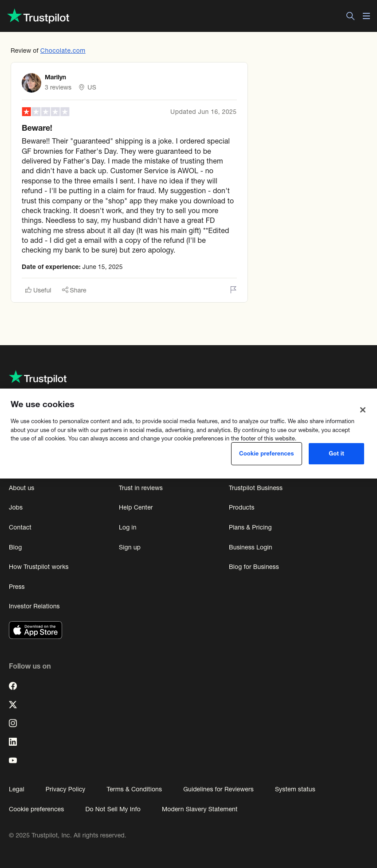The height and width of the screenshot is (868, 377).
Task: Open About us footer link
Action: [21, 488]
